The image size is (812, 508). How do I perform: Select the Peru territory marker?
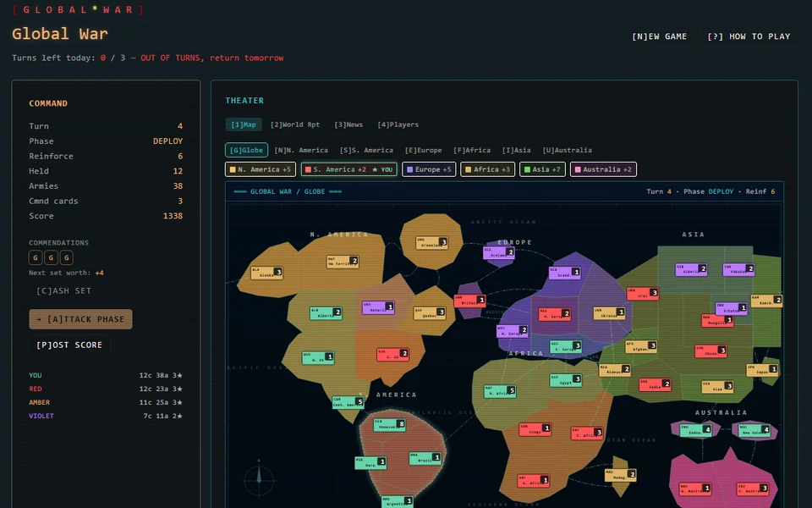pos(370,462)
